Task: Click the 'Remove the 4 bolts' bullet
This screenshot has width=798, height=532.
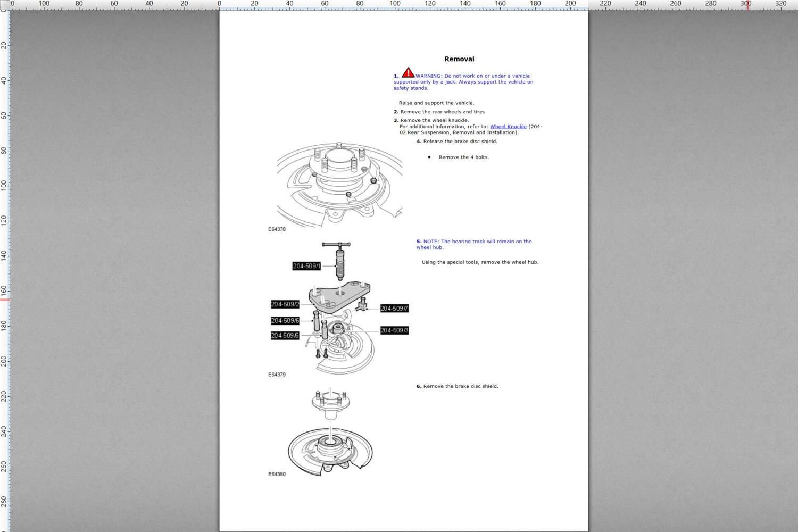Action: [x=463, y=157]
